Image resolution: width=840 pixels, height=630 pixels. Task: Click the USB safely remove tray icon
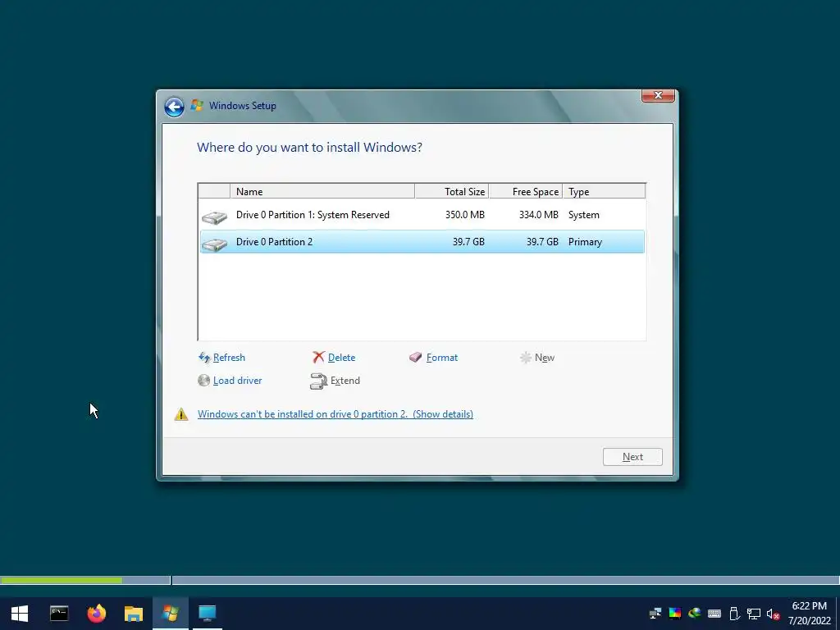click(734, 614)
